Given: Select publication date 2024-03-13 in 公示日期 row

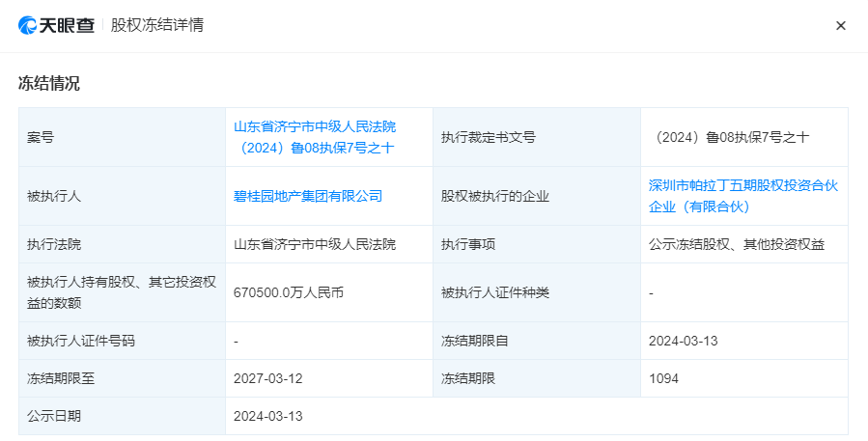Looking at the screenshot, I should 267,416.
